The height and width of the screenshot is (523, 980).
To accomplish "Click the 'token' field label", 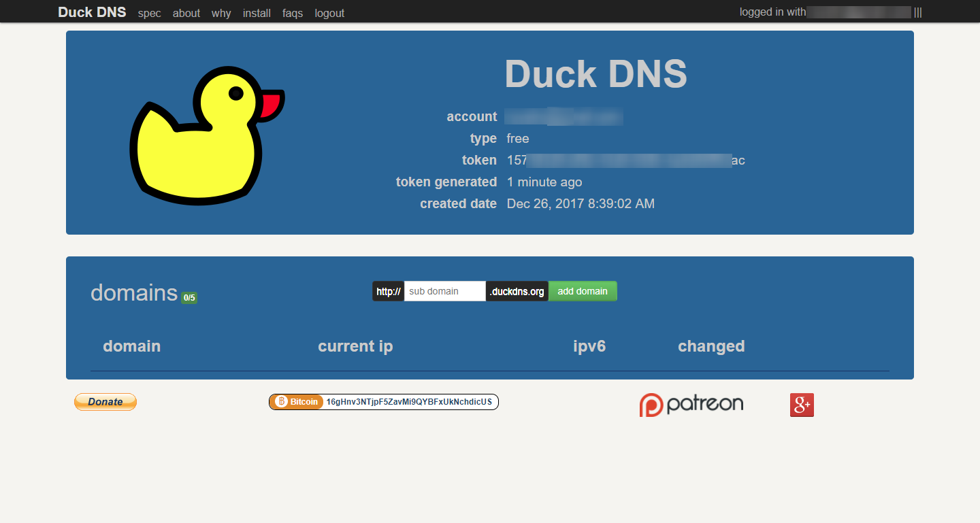I will click(479, 161).
